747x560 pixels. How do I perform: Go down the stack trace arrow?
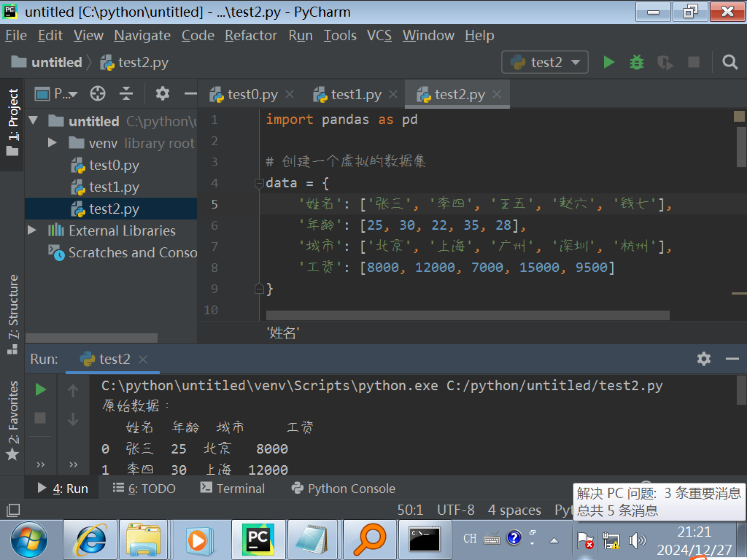pos(73,419)
